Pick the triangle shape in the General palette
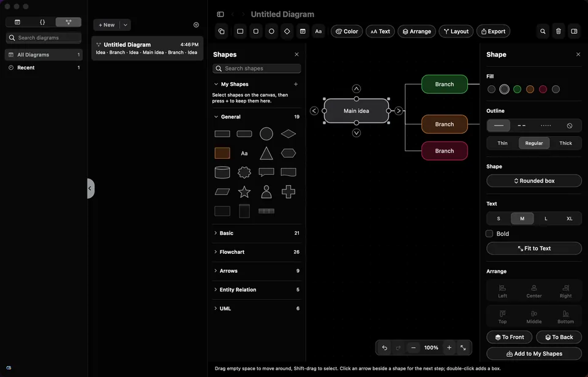The height and width of the screenshot is (377, 588). tap(266, 153)
